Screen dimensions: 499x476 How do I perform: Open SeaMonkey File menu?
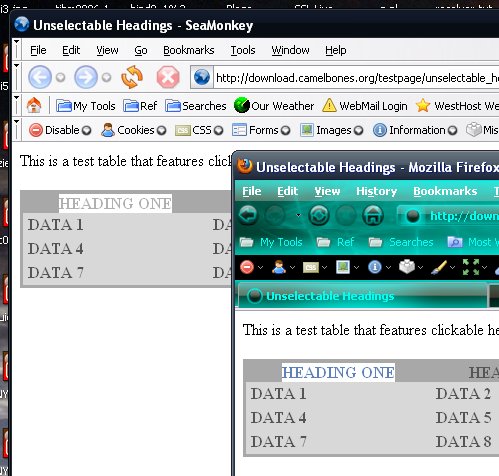coord(38,50)
